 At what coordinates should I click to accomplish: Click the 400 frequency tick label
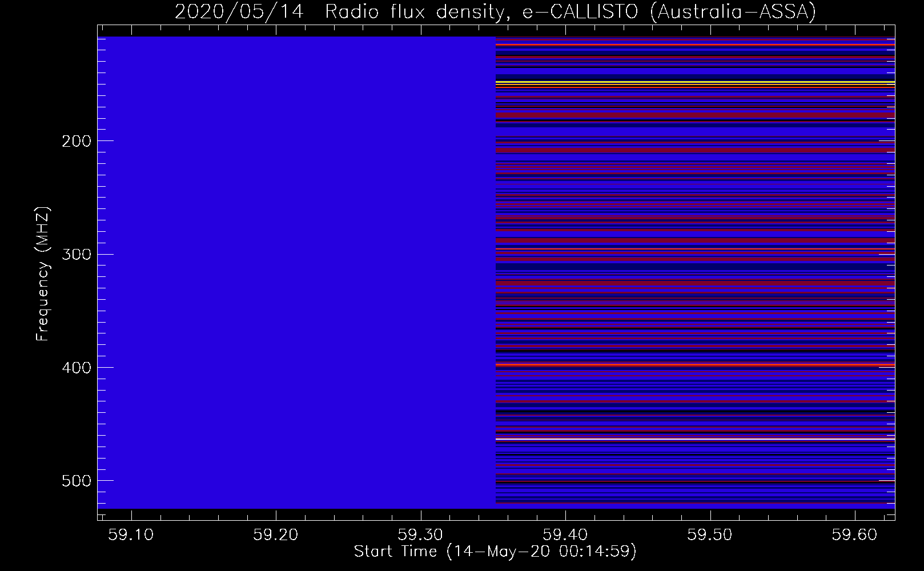click(77, 368)
